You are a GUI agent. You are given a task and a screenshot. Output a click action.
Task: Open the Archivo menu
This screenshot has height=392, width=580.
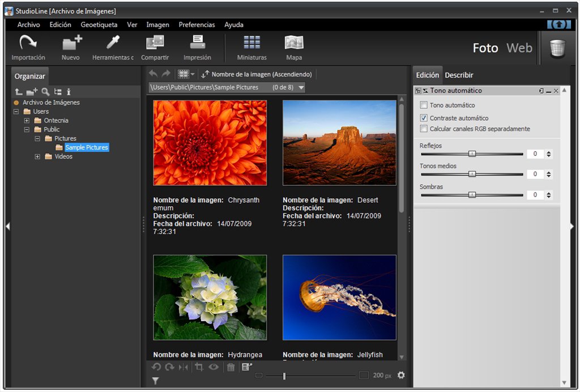click(x=28, y=25)
